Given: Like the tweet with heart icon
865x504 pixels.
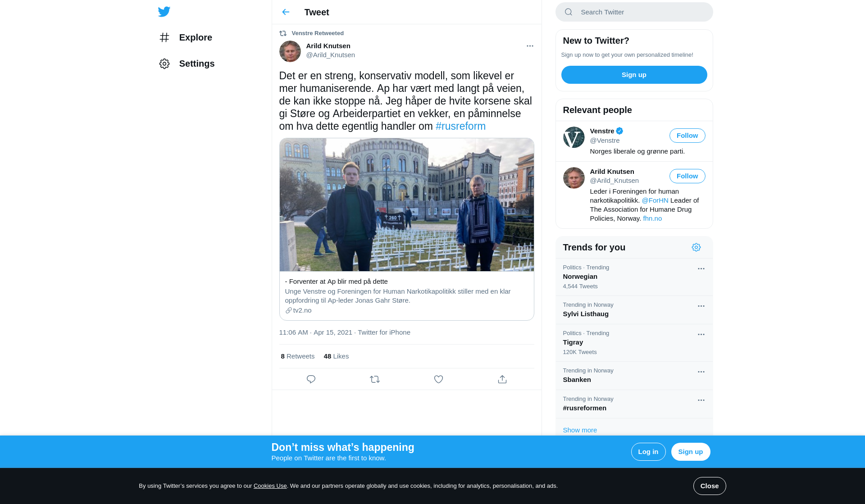Looking at the screenshot, I should click(438, 379).
